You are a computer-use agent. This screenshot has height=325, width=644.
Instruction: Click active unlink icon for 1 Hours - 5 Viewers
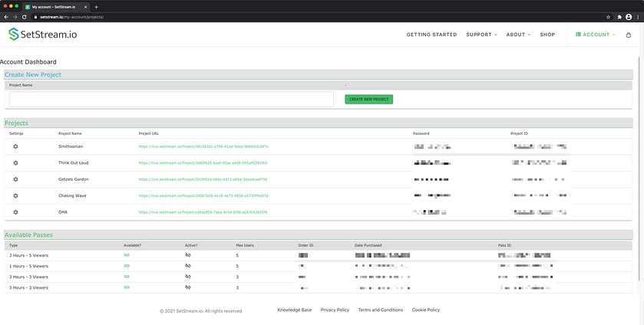point(188,266)
